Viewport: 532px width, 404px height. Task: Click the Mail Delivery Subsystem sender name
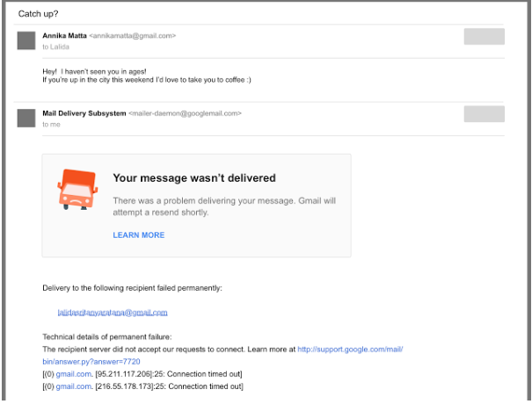coord(84,113)
